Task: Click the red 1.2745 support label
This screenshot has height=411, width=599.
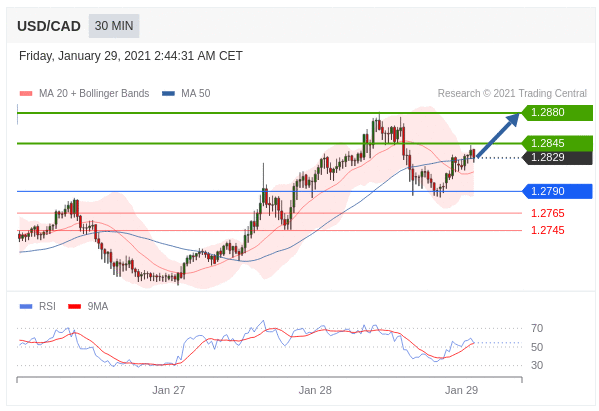Action: tap(547, 230)
